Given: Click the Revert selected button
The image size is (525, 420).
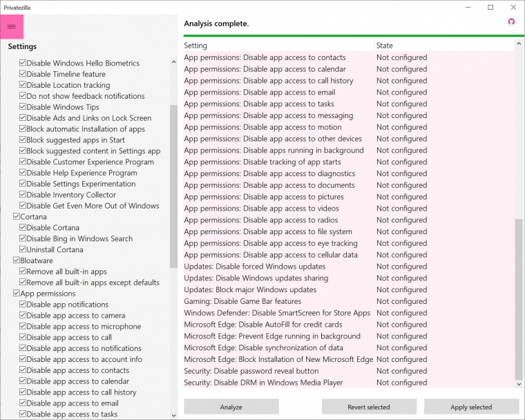Looking at the screenshot, I should coord(369,407).
